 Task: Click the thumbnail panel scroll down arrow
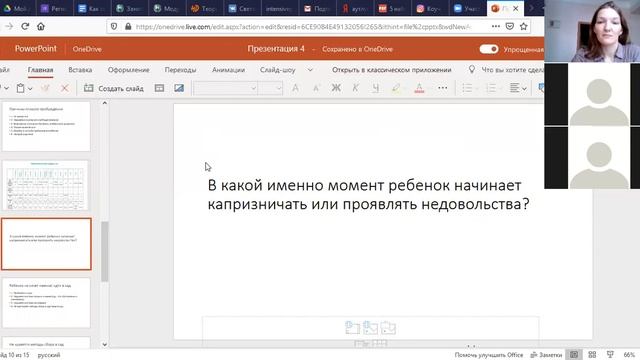coord(104,344)
